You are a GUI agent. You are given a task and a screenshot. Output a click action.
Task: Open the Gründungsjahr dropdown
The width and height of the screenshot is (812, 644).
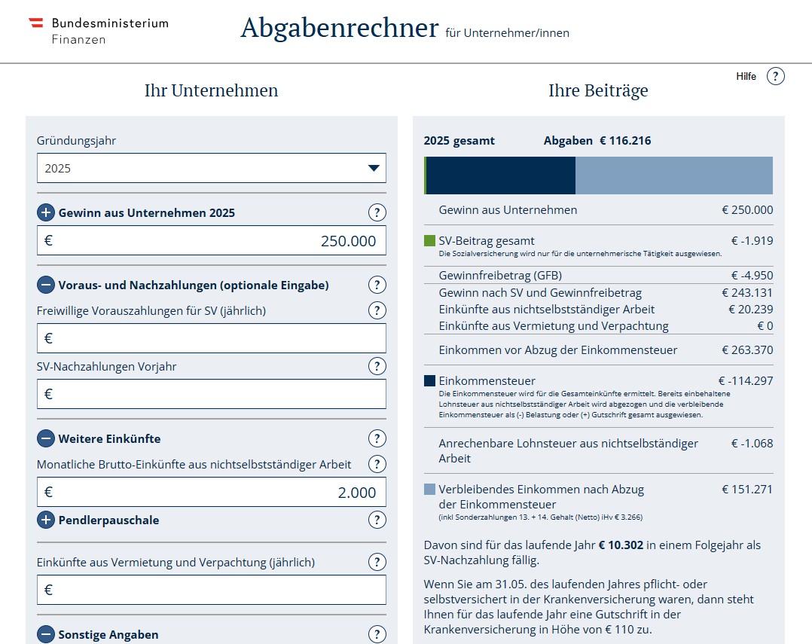point(211,168)
